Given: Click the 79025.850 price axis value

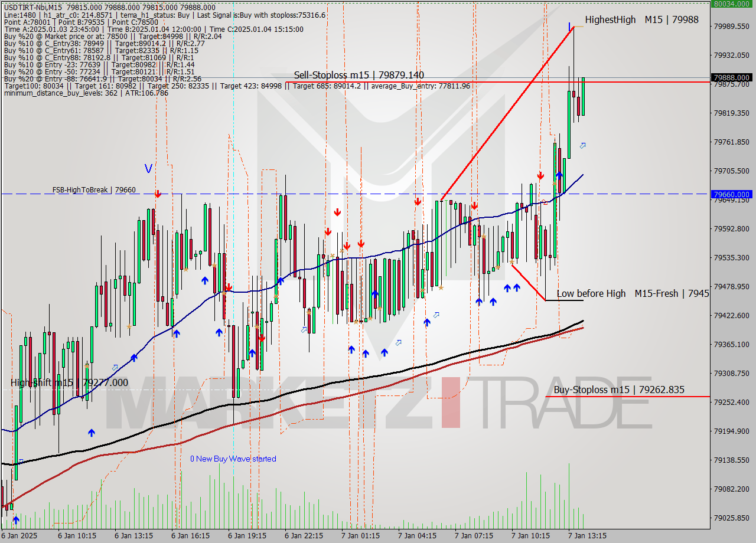Looking at the screenshot, I should click(732, 518).
